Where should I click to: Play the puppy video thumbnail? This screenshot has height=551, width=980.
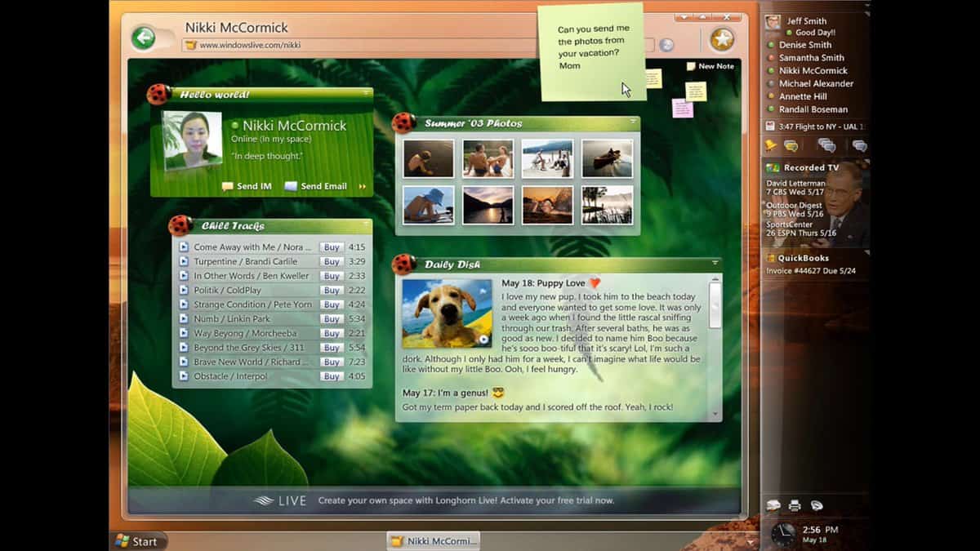(447, 313)
